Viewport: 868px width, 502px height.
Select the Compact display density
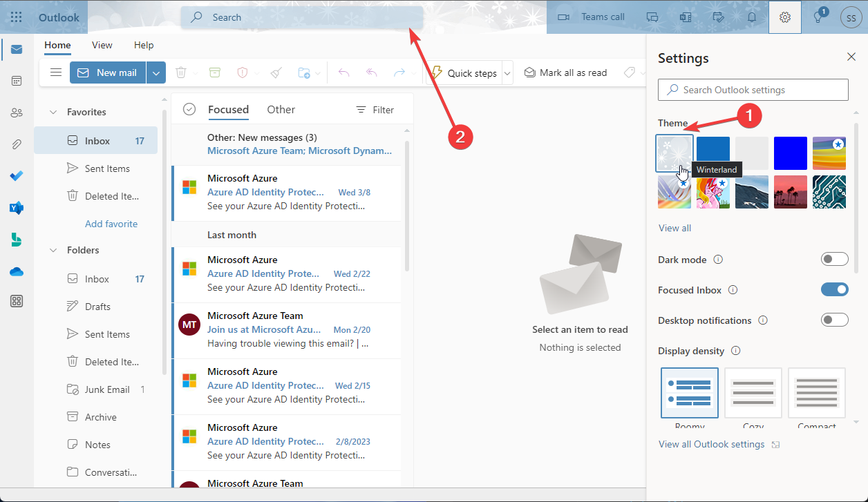tap(817, 393)
